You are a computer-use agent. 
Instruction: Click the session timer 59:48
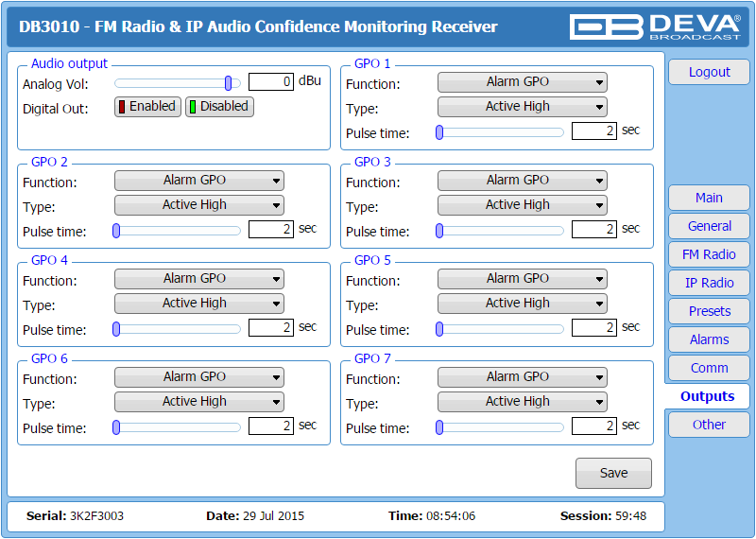(630, 516)
